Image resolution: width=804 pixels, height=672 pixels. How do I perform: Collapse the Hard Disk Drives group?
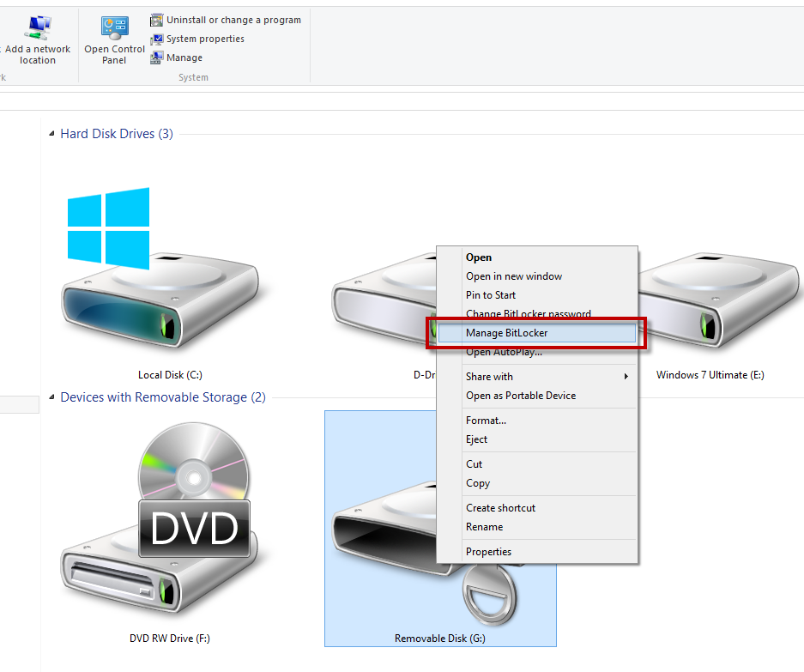pyautogui.click(x=51, y=134)
